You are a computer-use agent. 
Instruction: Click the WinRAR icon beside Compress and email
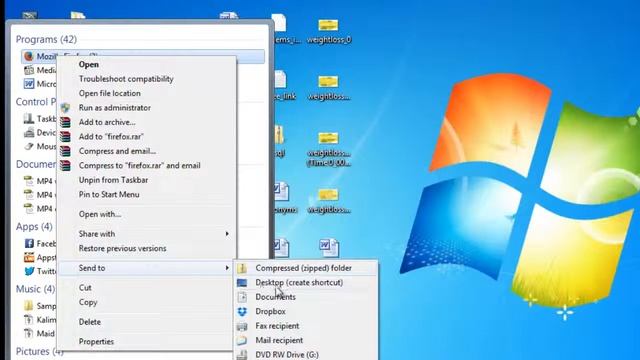point(65,151)
